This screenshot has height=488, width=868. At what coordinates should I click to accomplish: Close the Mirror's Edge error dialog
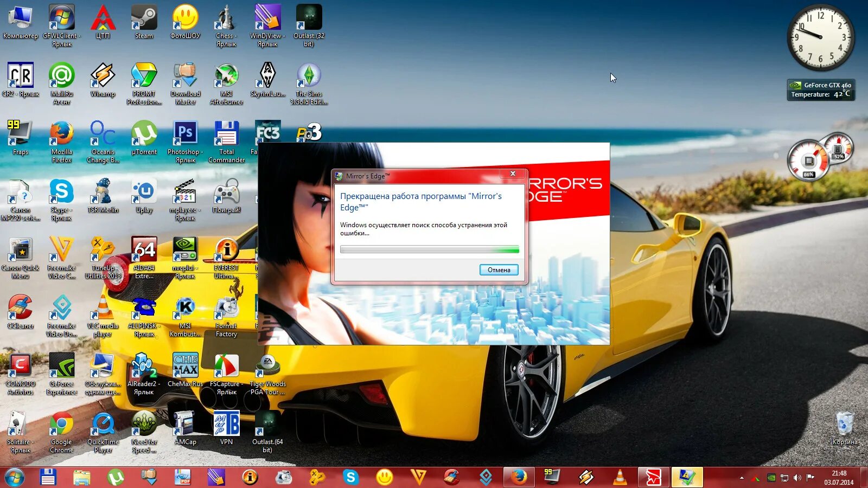tap(512, 174)
